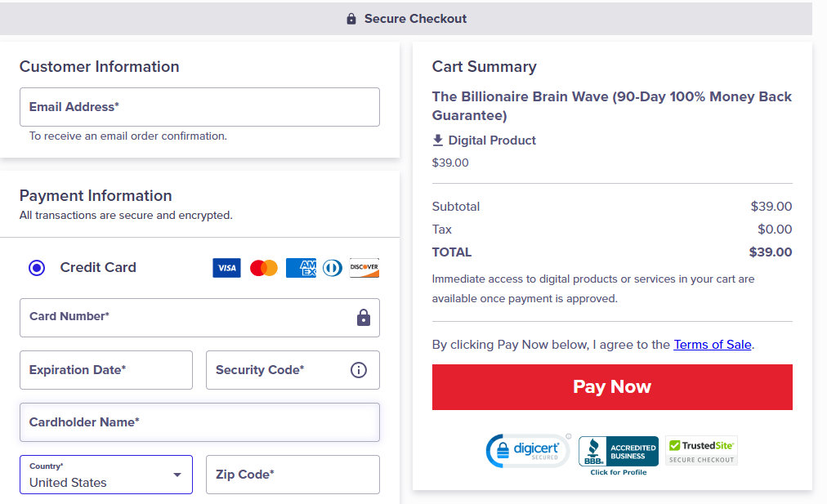The height and width of the screenshot is (504, 827).
Task: Click the Email Address input field
Action: 199,107
